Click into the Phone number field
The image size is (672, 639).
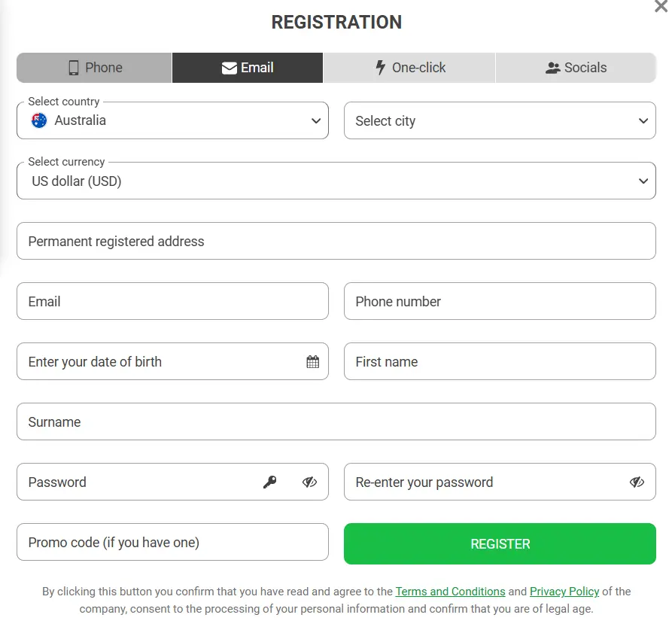500,302
